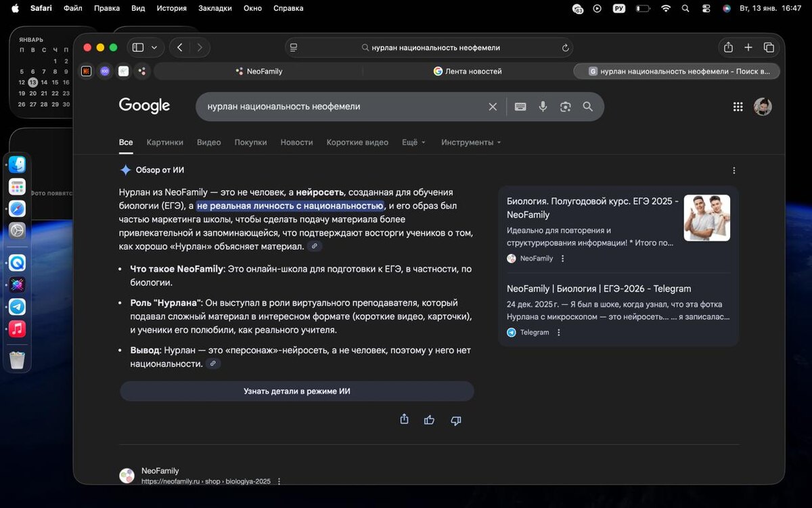Select the pinned tab with purple round icon
Viewport: 812px width, 508px height.
[105, 71]
